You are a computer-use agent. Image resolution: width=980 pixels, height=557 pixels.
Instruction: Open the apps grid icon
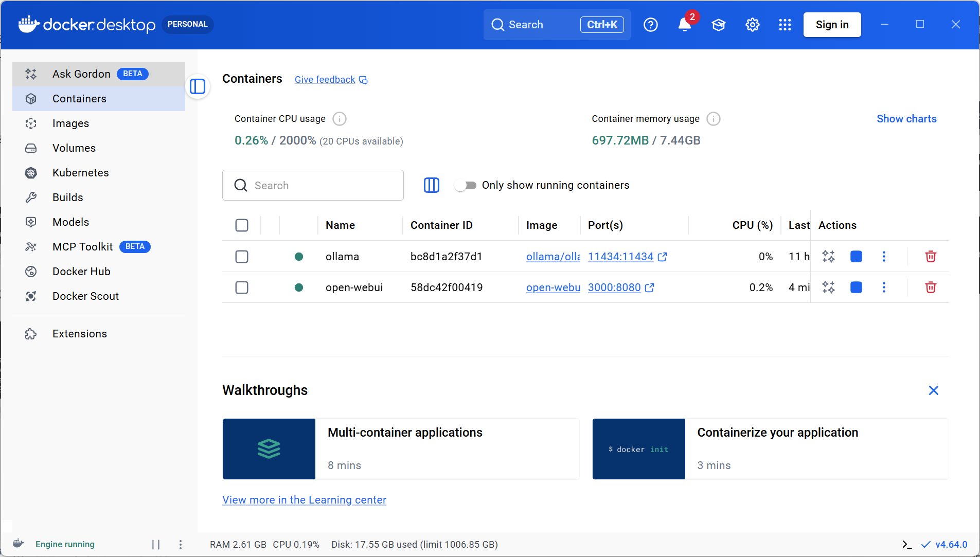(x=785, y=25)
